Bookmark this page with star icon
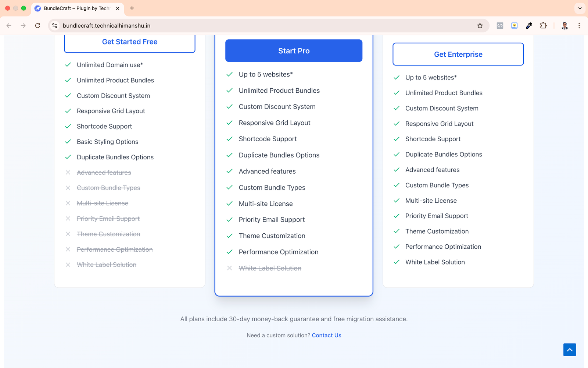 click(480, 26)
